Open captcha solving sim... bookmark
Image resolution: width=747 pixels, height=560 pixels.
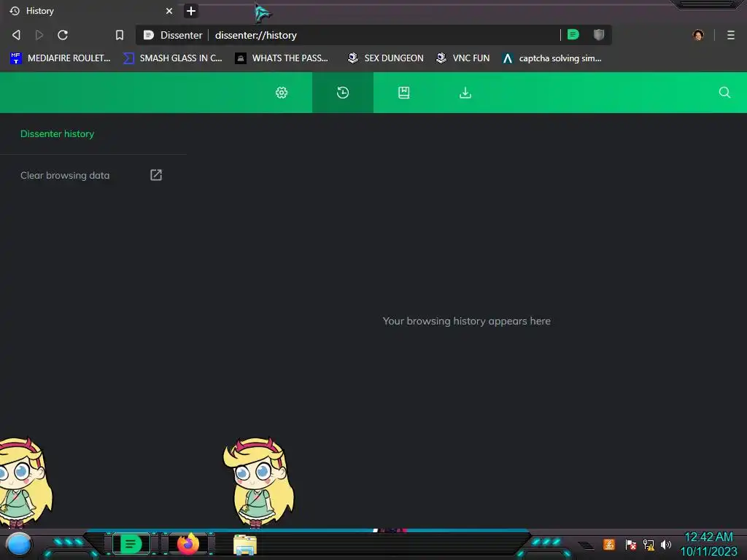(552, 58)
